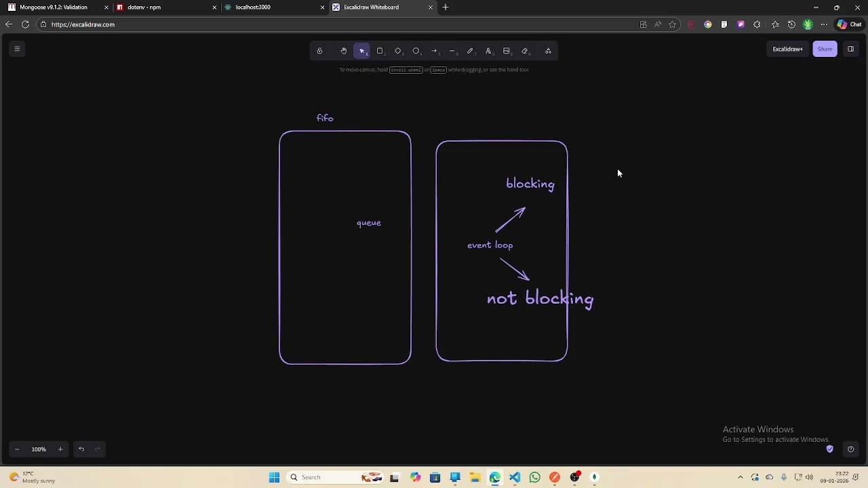Select the Text tool
868x488 pixels.
488,51
